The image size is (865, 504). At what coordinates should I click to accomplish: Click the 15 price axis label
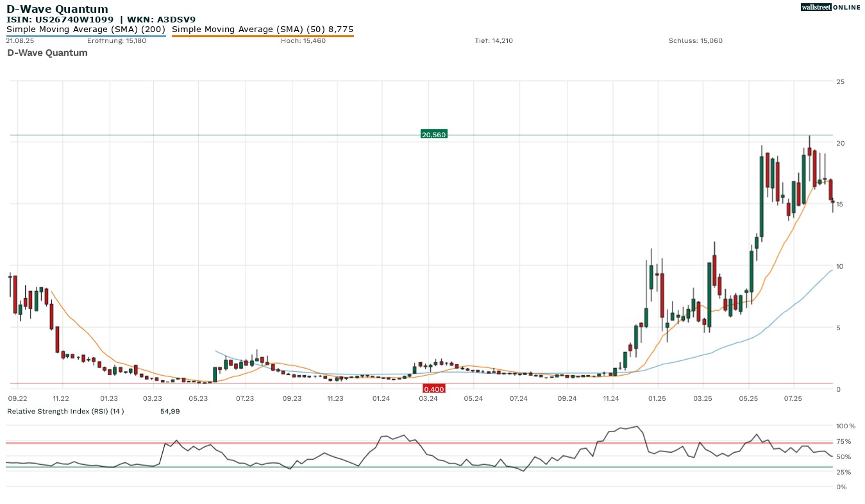[x=840, y=205]
